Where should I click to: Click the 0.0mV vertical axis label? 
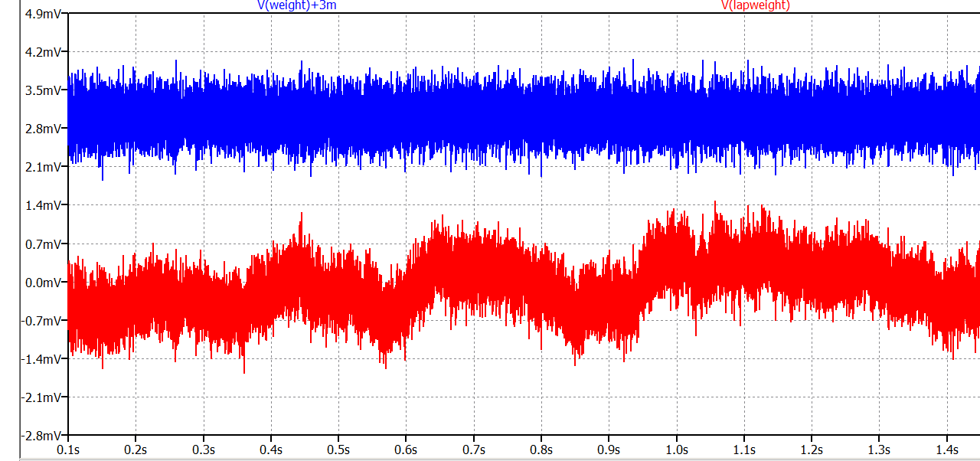click(43, 282)
